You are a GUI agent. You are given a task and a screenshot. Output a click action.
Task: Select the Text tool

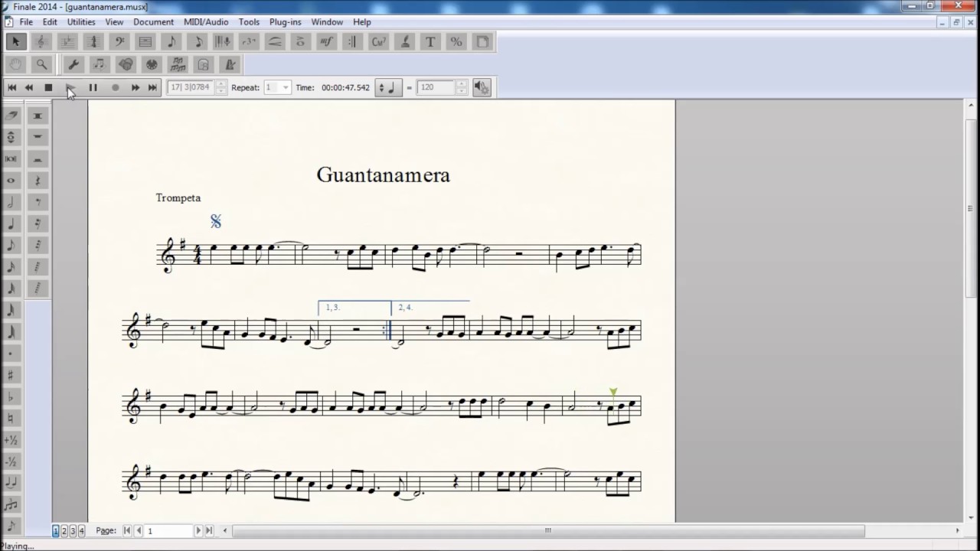pyautogui.click(x=430, y=41)
